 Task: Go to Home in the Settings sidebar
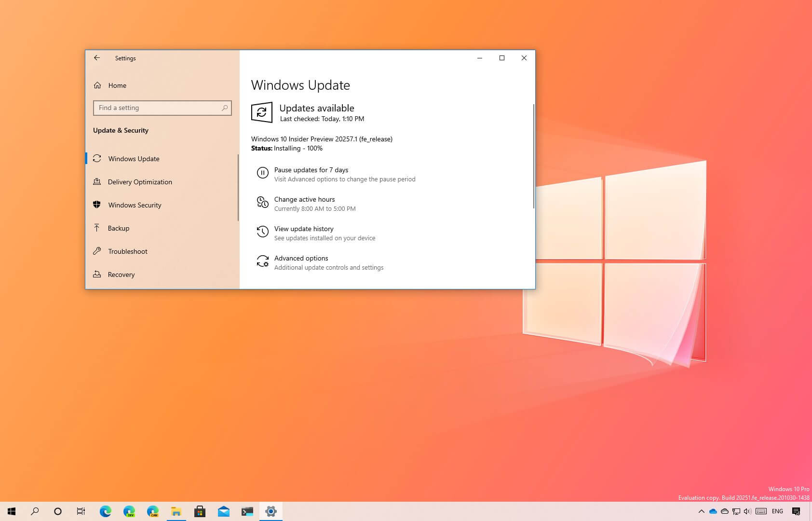[117, 85]
